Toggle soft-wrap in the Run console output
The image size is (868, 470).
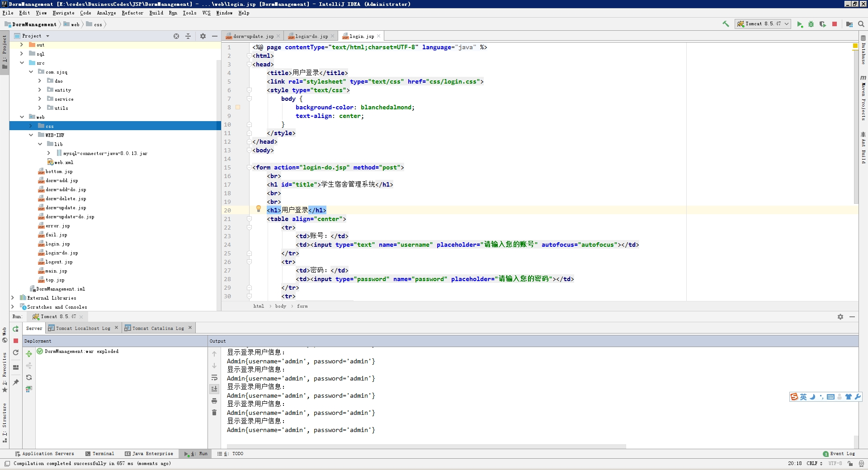point(214,378)
